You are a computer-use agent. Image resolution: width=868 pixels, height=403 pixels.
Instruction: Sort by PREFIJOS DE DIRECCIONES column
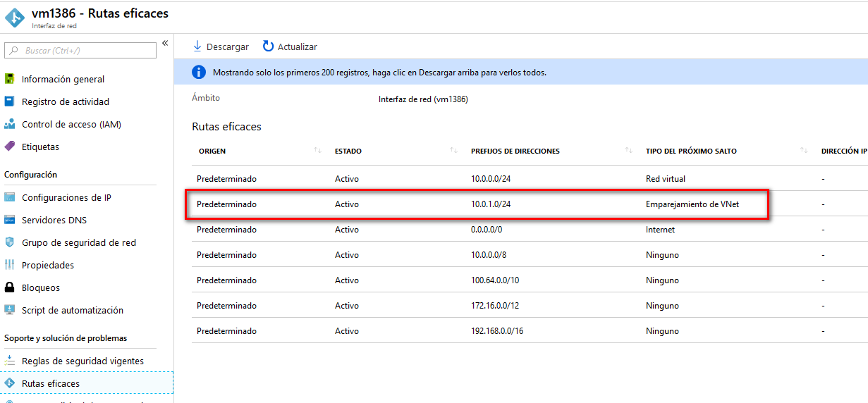[628, 151]
